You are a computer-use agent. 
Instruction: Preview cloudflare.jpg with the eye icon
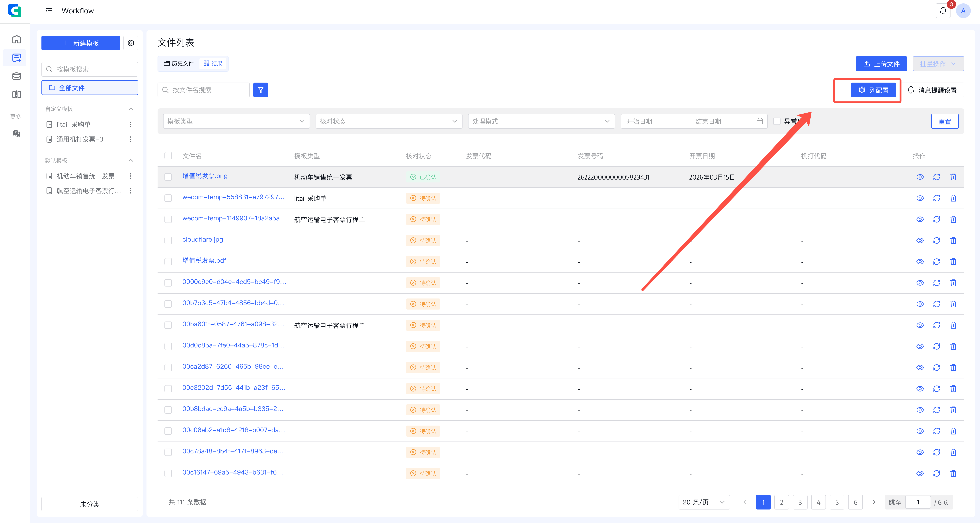coord(920,241)
